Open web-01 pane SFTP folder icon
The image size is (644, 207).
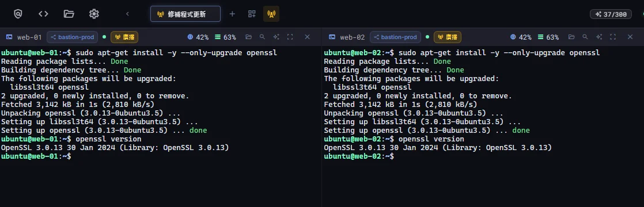[x=248, y=37]
